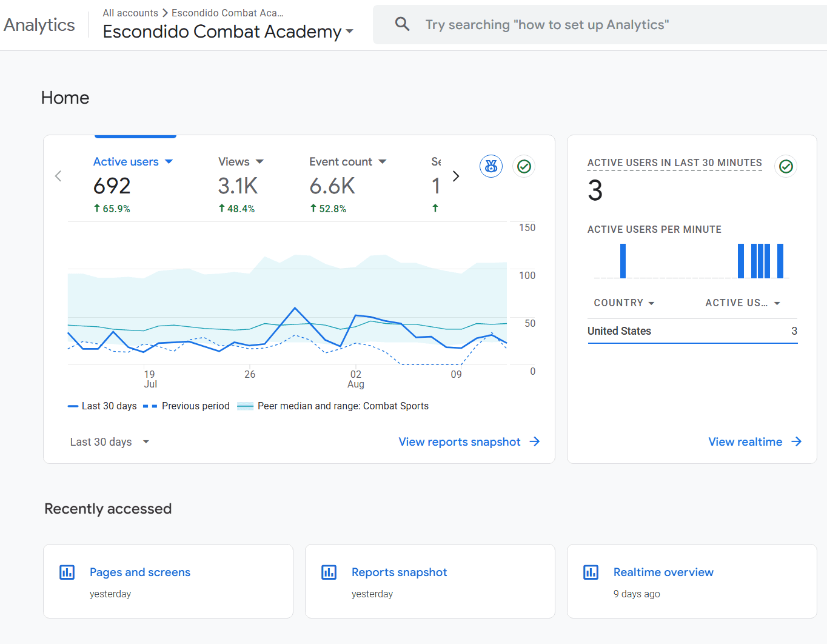The width and height of the screenshot is (827, 644).
Task: Click the Previous period legend entry
Action: pos(186,406)
